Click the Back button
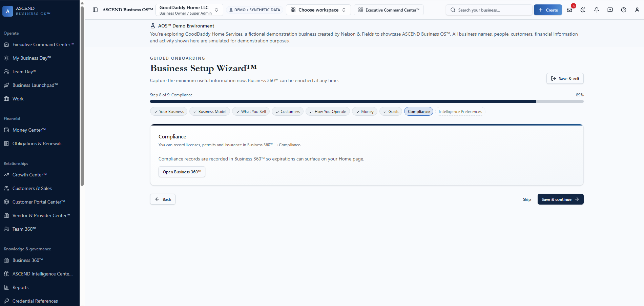 click(x=163, y=199)
